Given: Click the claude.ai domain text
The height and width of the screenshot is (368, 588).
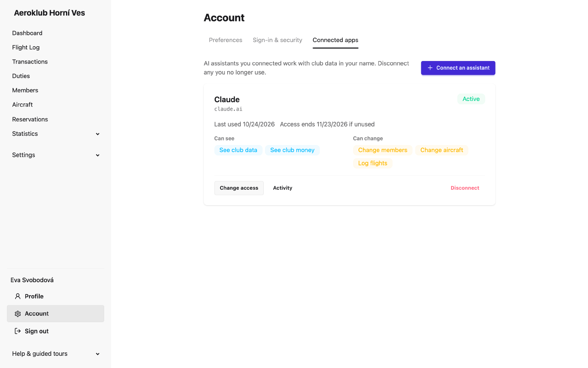Looking at the screenshot, I should [x=228, y=109].
